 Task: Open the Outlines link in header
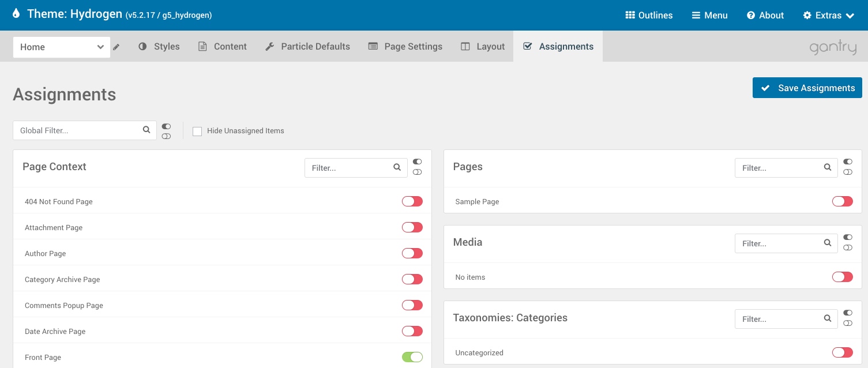tap(649, 16)
